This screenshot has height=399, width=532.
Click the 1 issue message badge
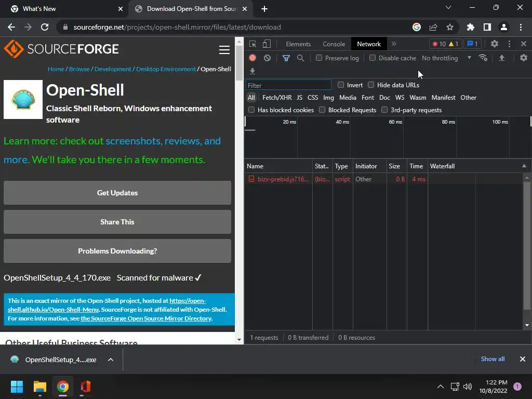coord(473,44)
